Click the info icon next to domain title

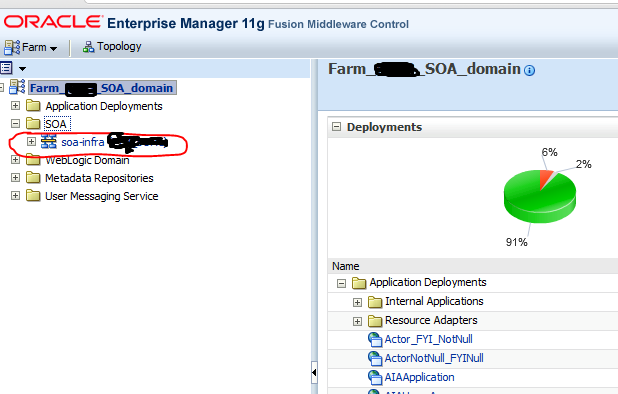529,71
